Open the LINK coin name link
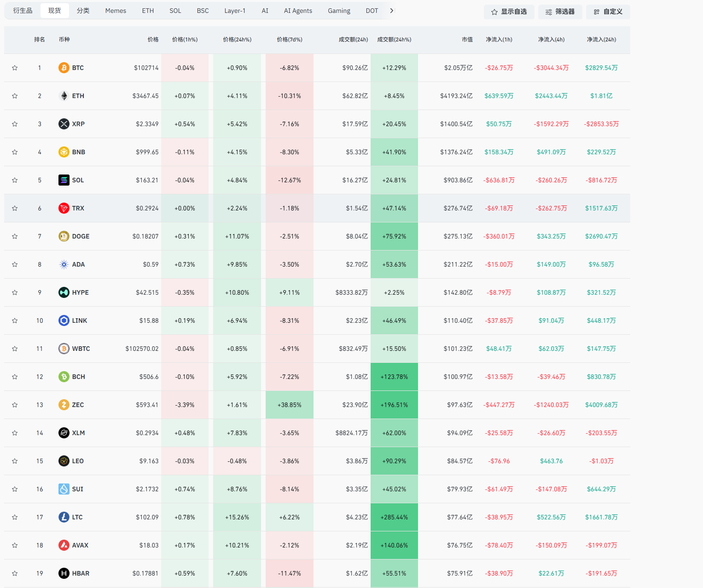This screenshot has height=588, width=703. click(80, 320)
